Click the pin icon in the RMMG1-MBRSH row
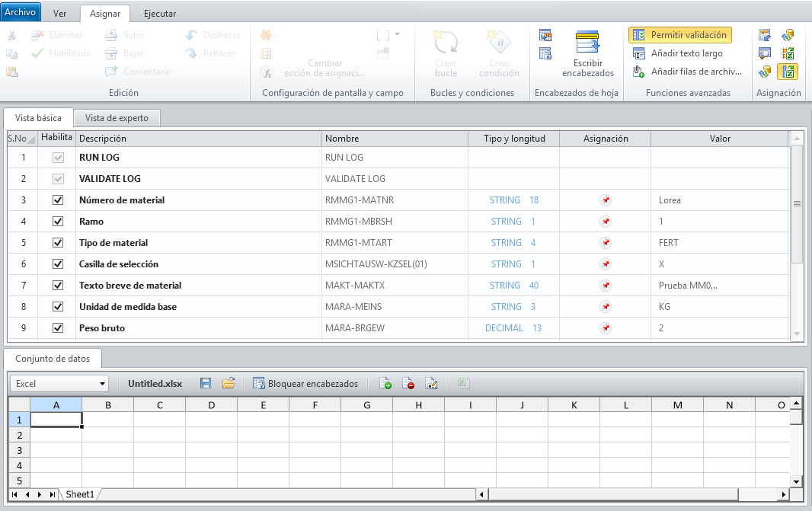 pyautogui.click(x=606, y=221)
